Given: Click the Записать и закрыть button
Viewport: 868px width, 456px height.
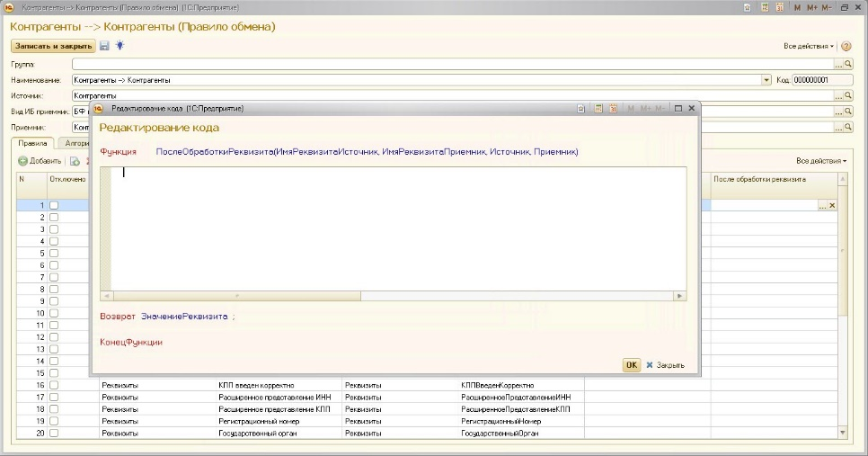Looking at the screenshot, I should [52, 46].
